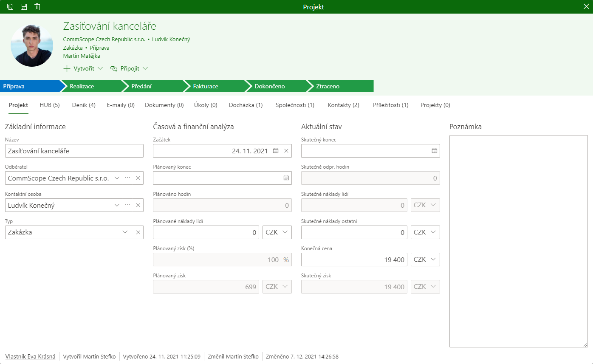This screenshot has height=364, width=593.
Task: Click inside the Poznámka text area
Action: [519, 241]
